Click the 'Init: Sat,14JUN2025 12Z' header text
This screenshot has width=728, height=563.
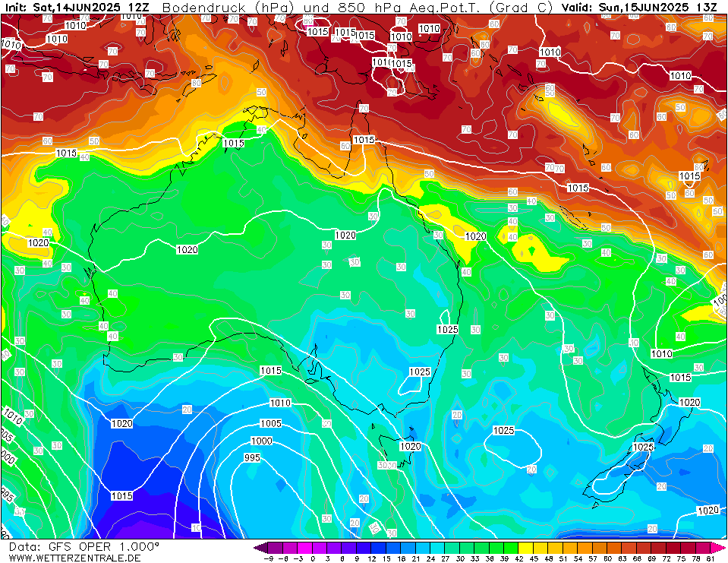(77, 8)
